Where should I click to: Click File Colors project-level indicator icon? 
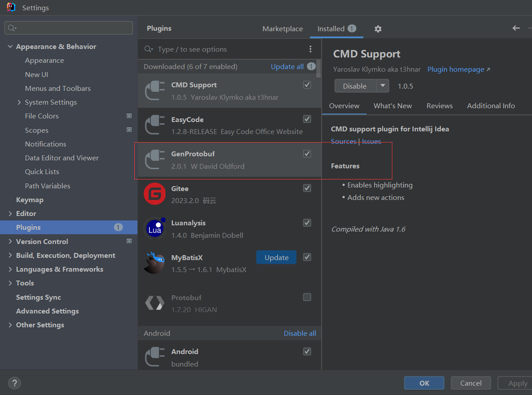129,116
